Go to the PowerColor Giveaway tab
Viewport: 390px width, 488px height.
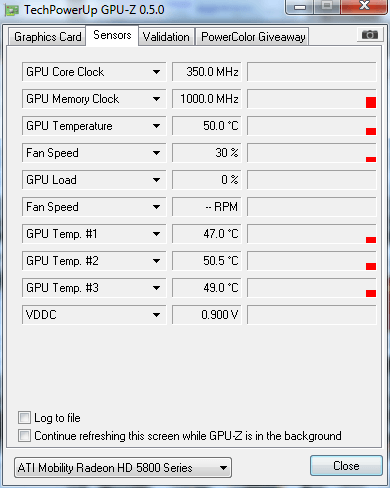point(253,37)
